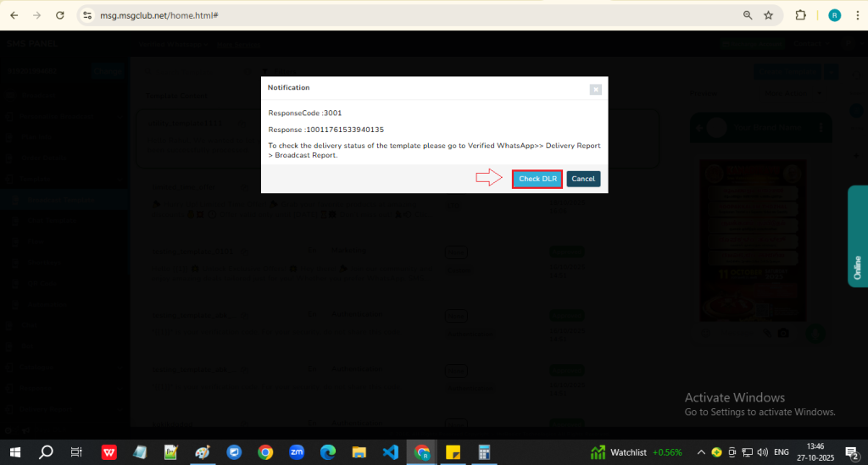Click the address bar URL field
This screenshot has height=465, width=868.
(339, 15)
